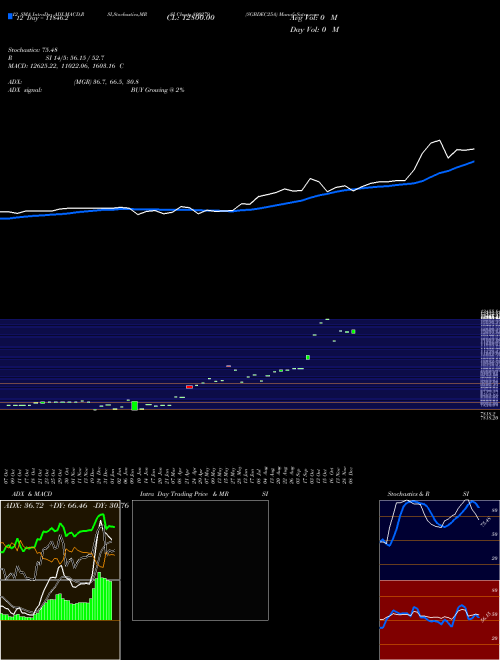Click the large green candlestick near the chart's left
This screenshot has width=500, height=660.
pos(135,406)
